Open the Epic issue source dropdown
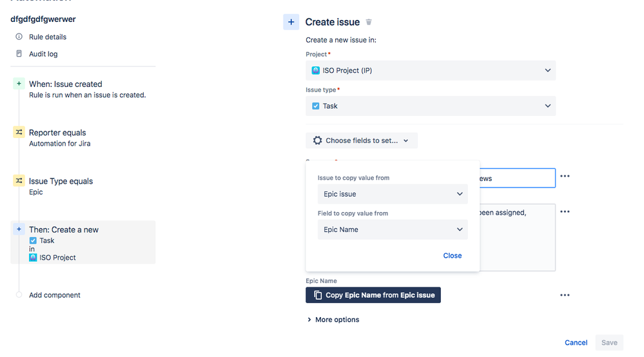This screenshot has height=357, width=644. pos(393,194)
